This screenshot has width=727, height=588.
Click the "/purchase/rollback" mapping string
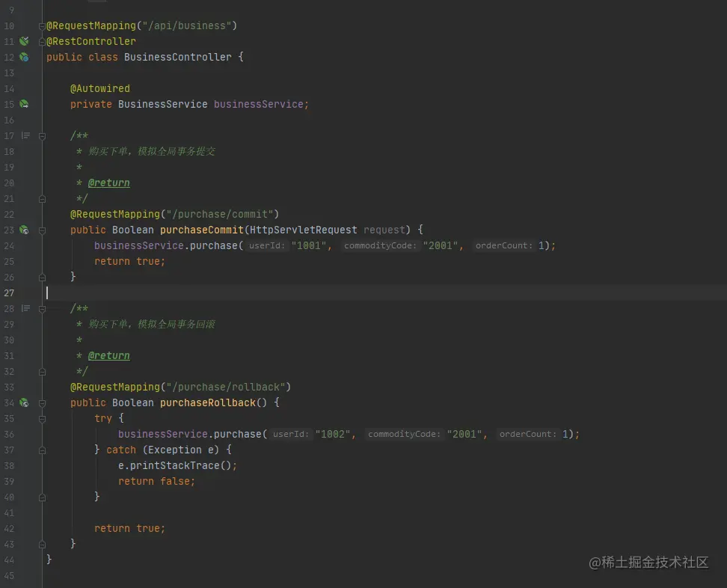click(x=226, y=388)
